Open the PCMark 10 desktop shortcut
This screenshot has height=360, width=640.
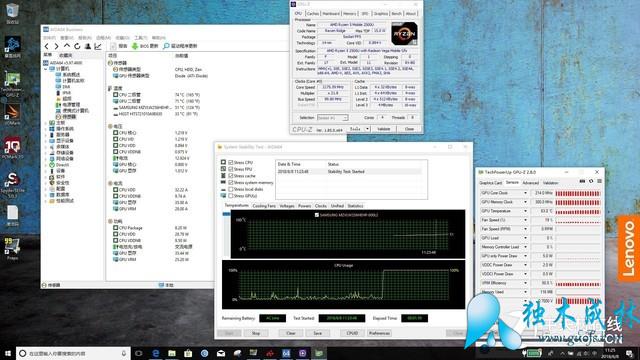click(12, 147)
